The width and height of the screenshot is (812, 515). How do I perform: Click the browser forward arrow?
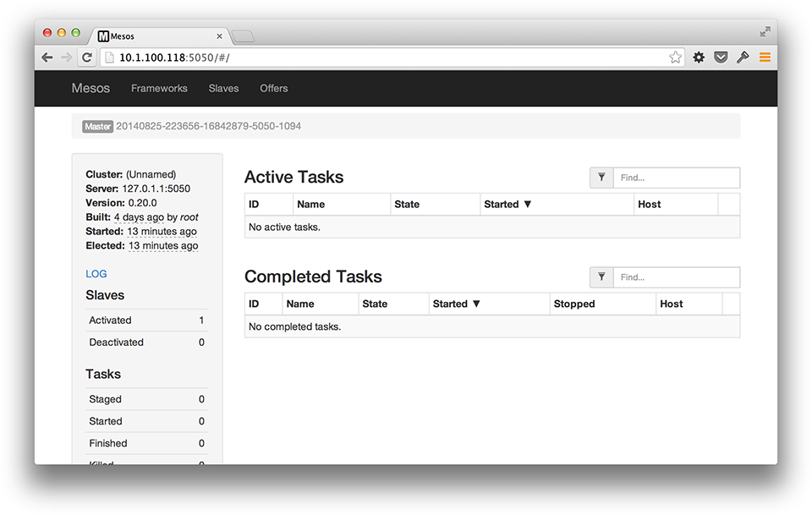click(x=66, y=58)
